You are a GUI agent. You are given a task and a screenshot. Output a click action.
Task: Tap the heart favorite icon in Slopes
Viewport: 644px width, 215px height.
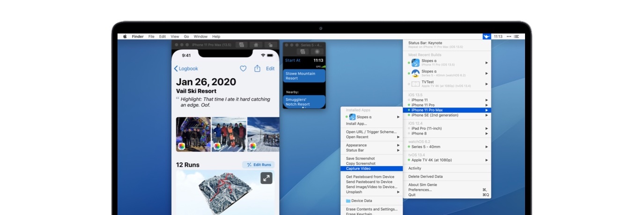tap(243, 69)
